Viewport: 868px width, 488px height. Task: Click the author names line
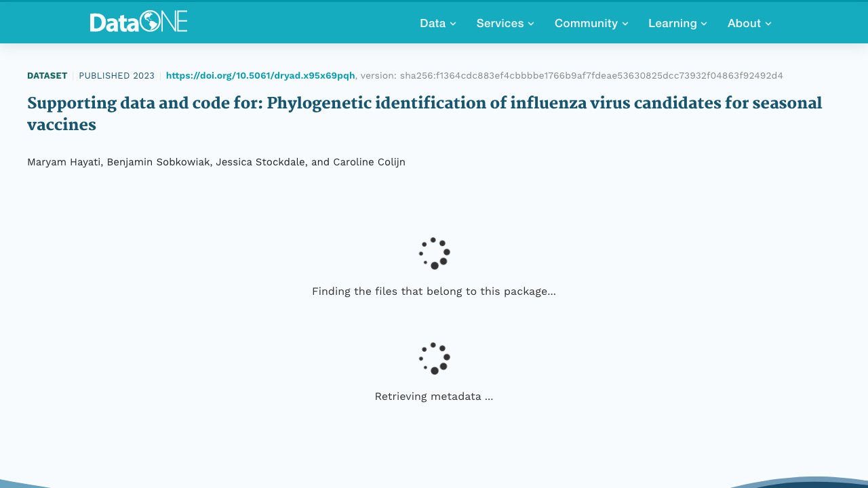click(216, 162)
